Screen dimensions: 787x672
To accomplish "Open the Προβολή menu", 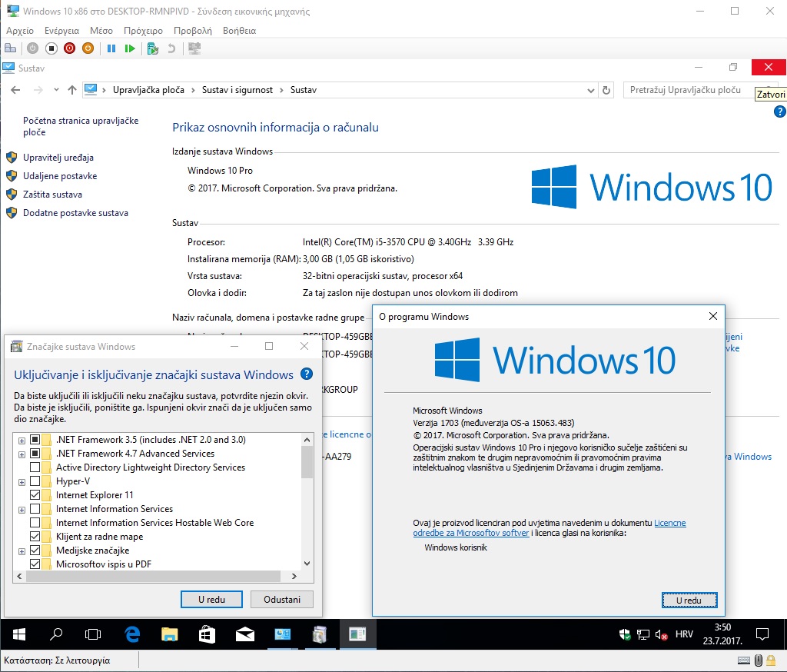I will point(193,31).
